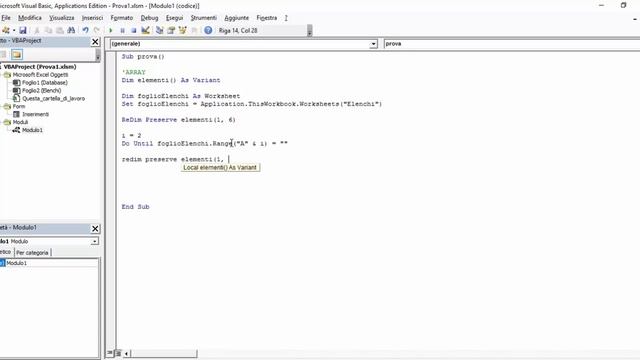This screenshot has height=360, width=640.
Task: Open the File menu
Action: tap(6, 18)
